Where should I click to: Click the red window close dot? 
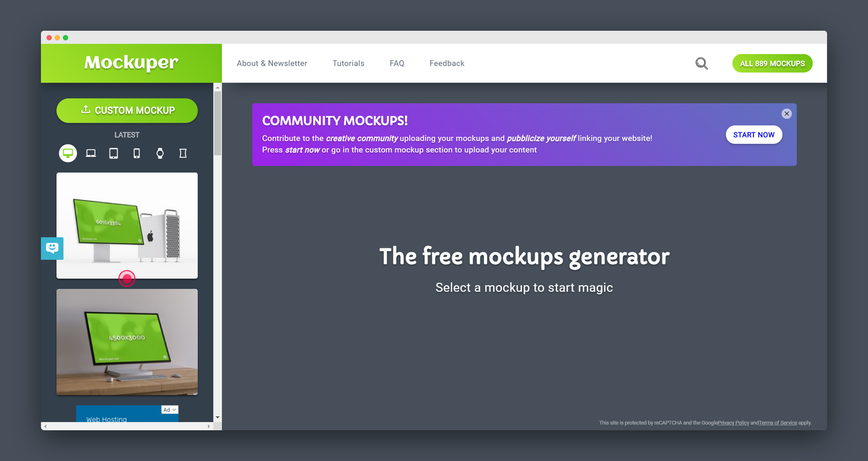tap(49, 37)
